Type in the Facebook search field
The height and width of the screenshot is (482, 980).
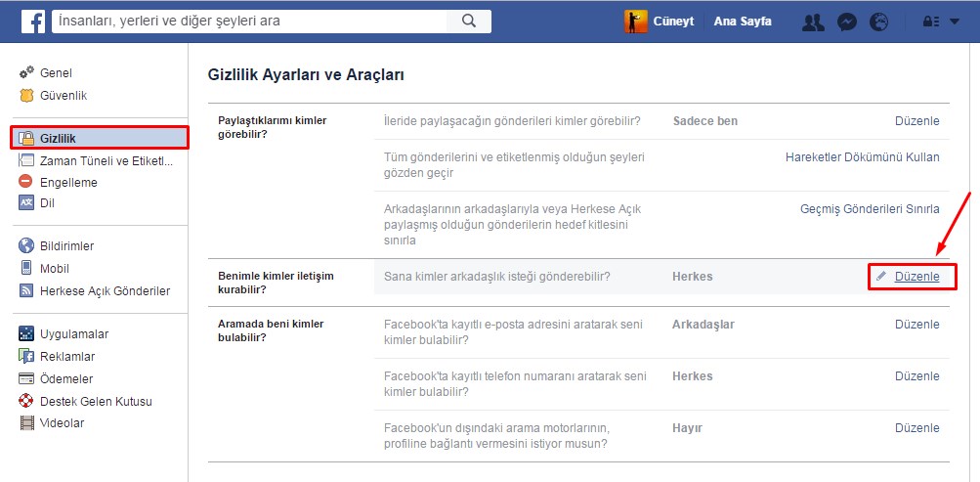[x=249, y=21]
